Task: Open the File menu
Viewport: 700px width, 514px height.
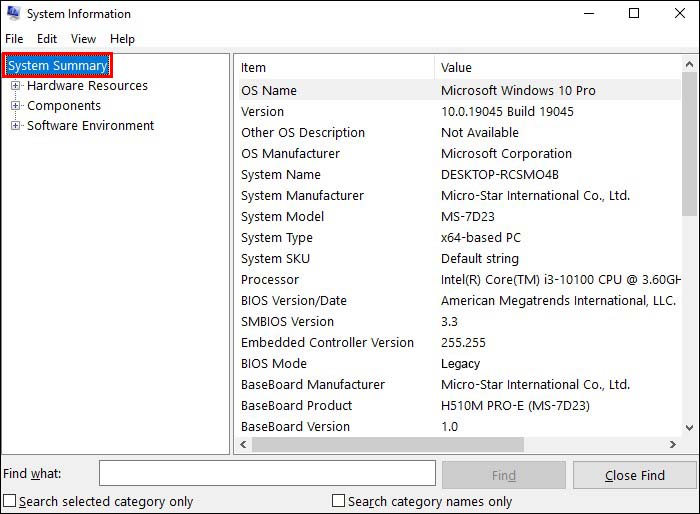Action: pos(14,39)
